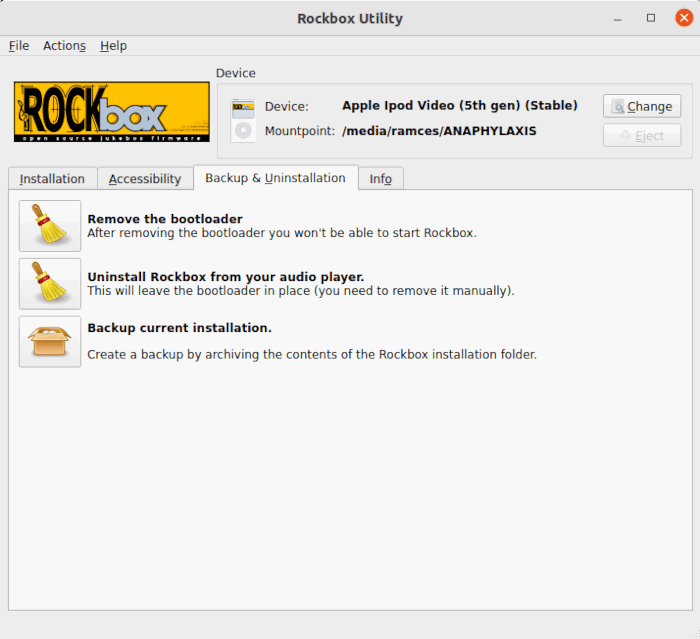
Task: Click the device name Apple Ipod Video text
Action: pos(460,105)
